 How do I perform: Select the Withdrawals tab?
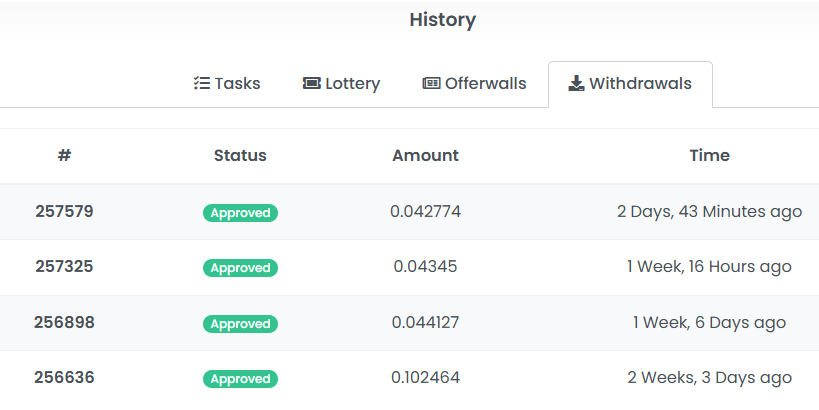click(x=630, y=84)
